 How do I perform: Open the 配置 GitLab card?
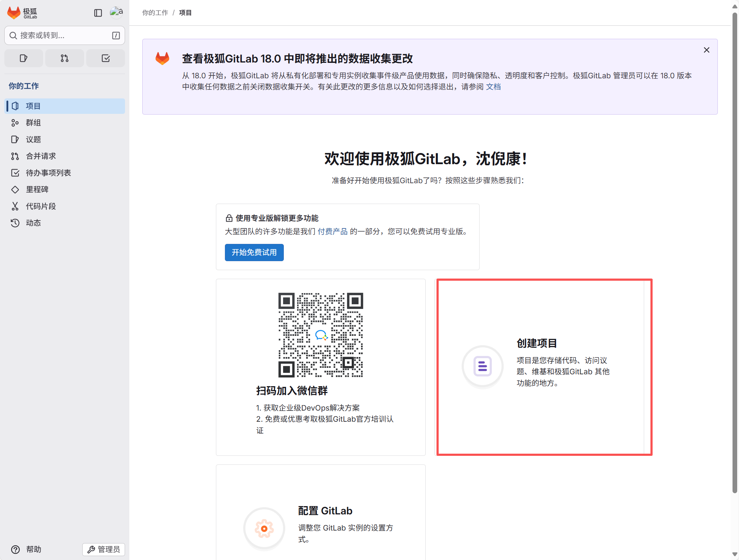(x=321, y=512)
